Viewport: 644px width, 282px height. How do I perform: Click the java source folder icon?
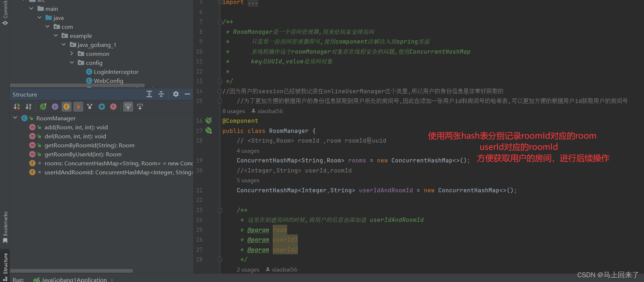pyautogui.click(x=49, y=18)
